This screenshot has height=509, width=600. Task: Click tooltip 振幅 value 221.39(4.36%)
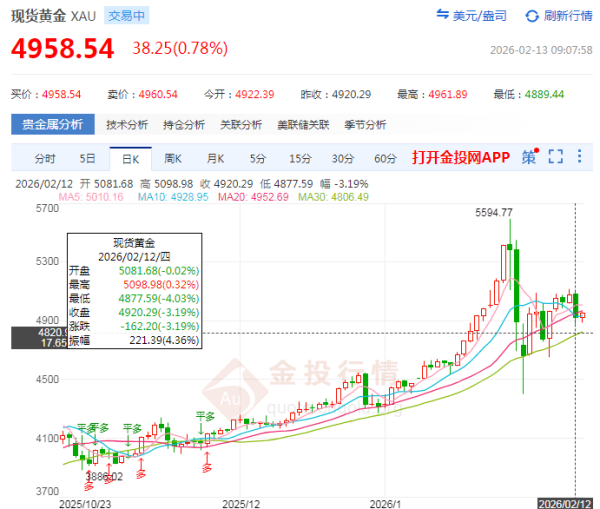point(164,340)
